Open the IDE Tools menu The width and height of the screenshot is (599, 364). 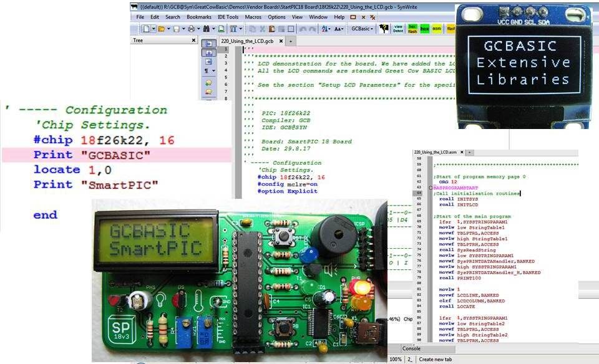pyautogui.click(x=228, y=17)
